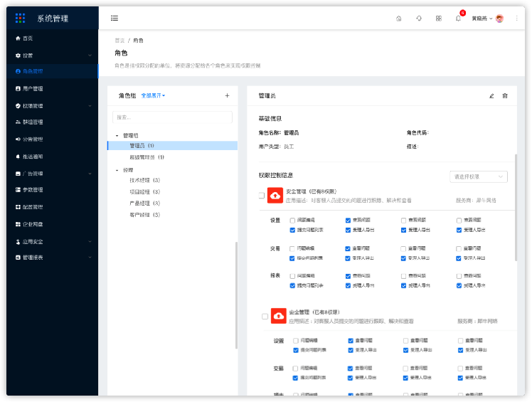This screenshot has width=532, height=402.
Task: Collapse the 经理 tree node arrow
Action: 117,171
